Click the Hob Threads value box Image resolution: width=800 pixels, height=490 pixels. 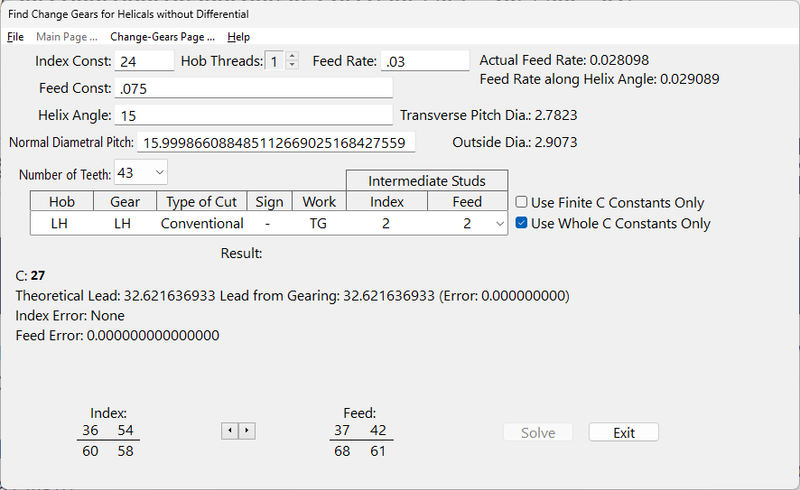274,62
